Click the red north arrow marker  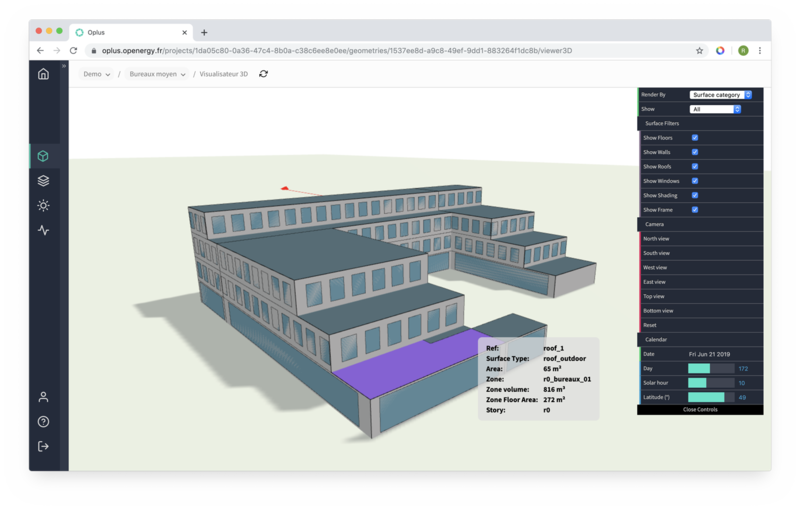coord(285,188)
